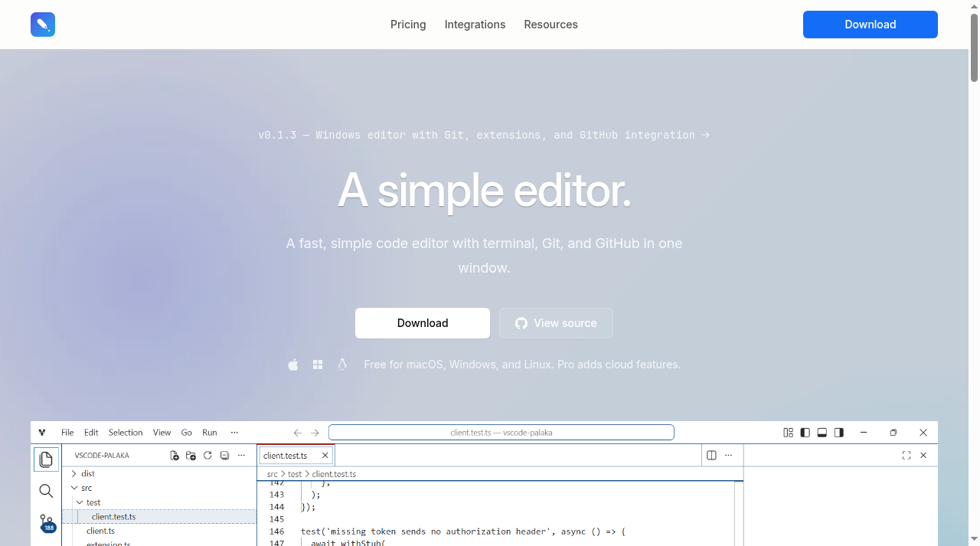Click the View source button
The image size is (980, 546).
click(x=556, y=323)
